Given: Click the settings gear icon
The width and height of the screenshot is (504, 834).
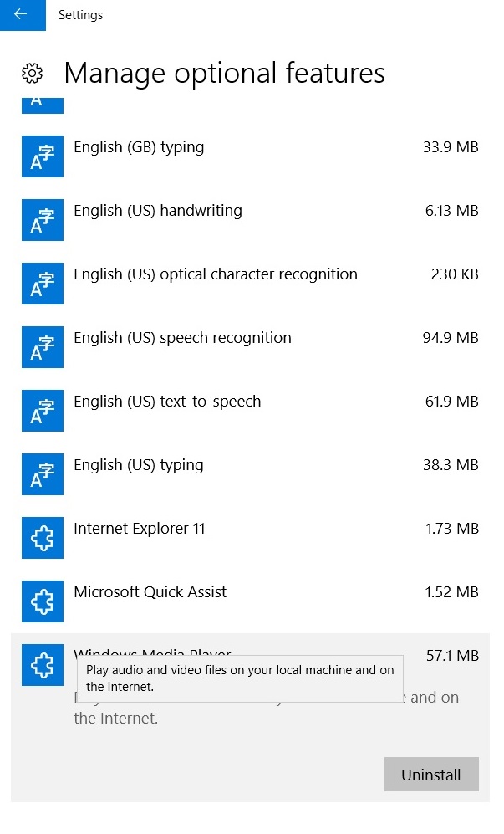Looking at the screenshot, I should pos(32,74).
